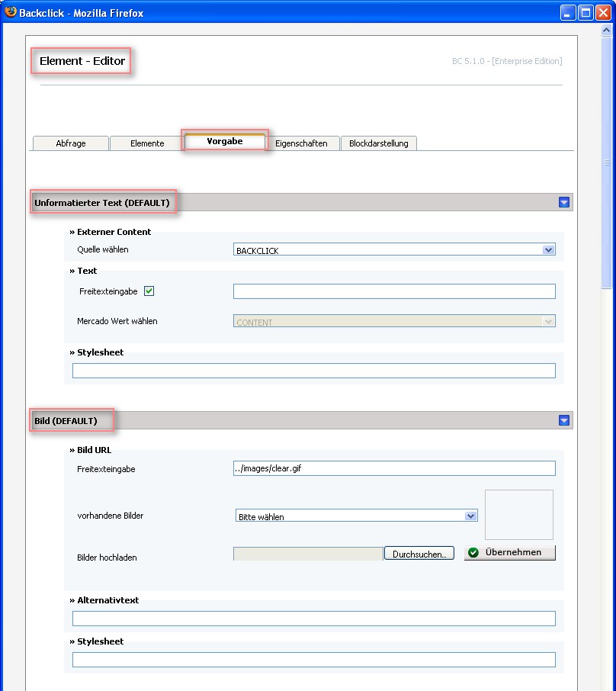Switch to the Abfrage tab
This screenshot has width=616, height=691.
click(x=70, y=143)
